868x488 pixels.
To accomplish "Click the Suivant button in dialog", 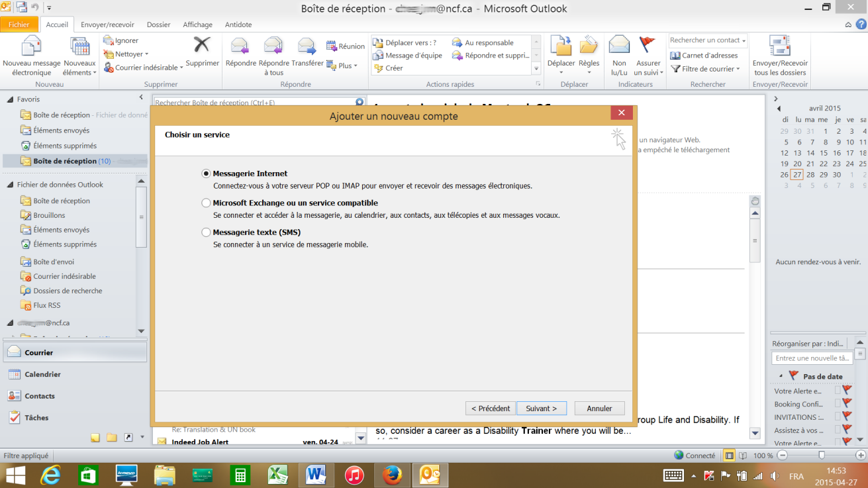I will point(542,409).
